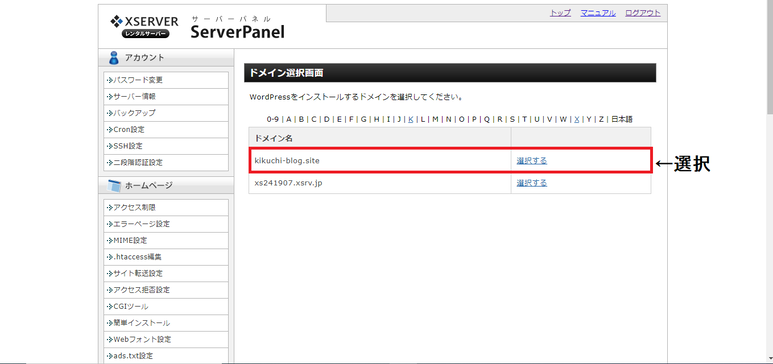This screenshot has width=773, height=364.
Task: Click the letter A filter
Action: coord(289,119)
